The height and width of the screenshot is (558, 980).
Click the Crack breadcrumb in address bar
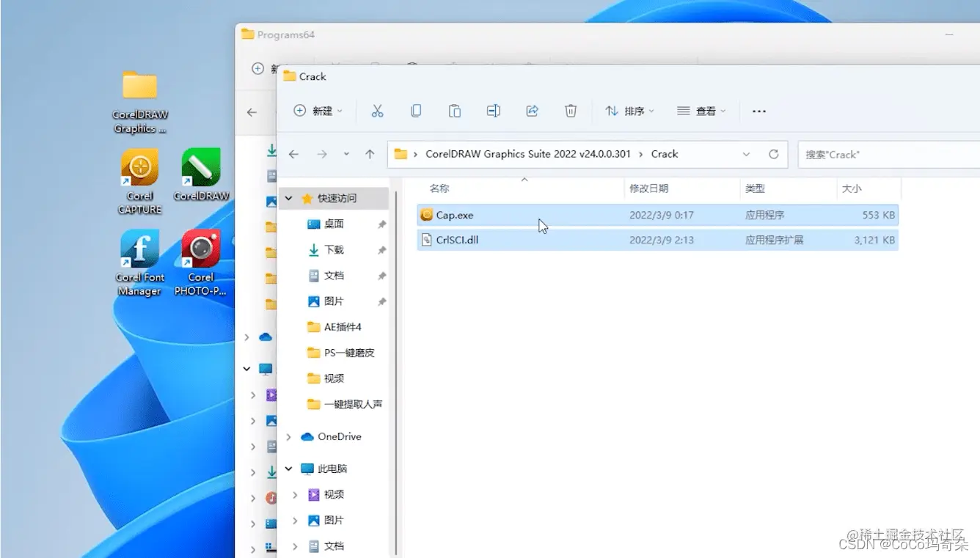(665, 154)
